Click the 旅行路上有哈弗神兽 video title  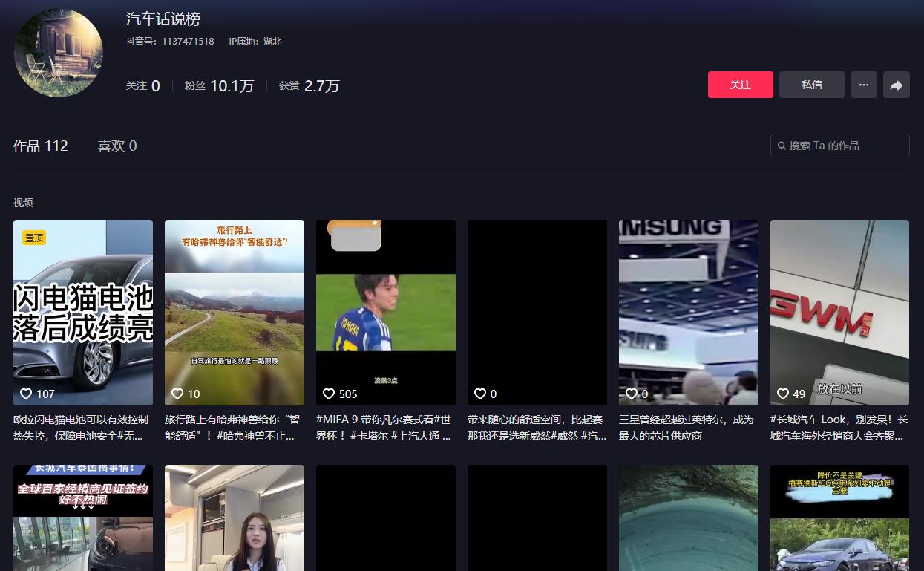pyautogui.click(x=234, y=428)
